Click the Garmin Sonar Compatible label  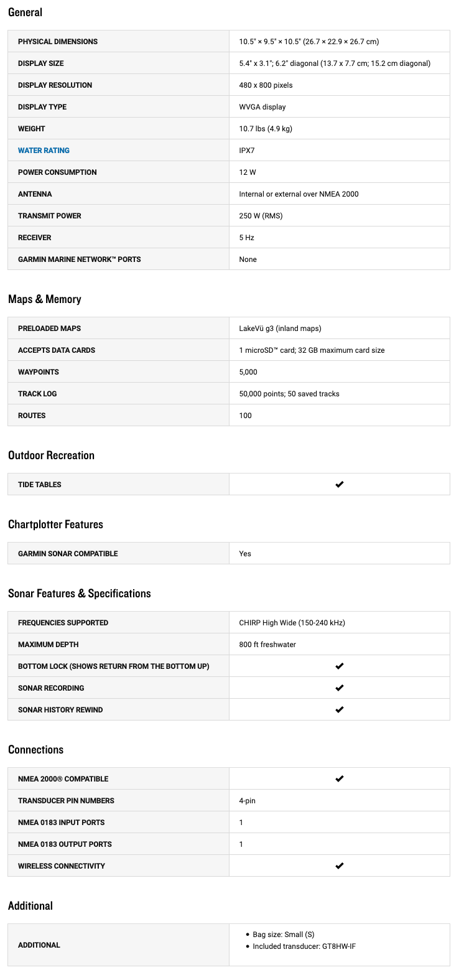point(68,554)
